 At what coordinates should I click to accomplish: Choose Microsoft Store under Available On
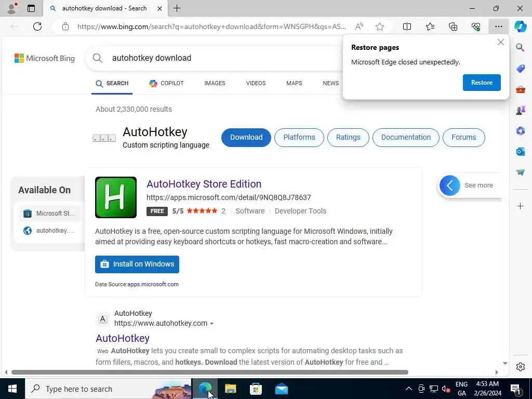[x=49, y=214]
